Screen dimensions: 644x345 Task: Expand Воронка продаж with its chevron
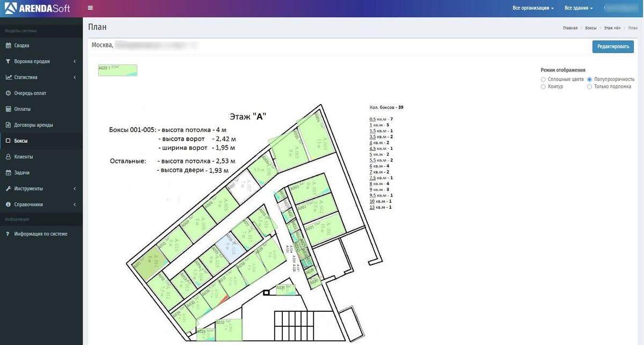coord(75,61)
